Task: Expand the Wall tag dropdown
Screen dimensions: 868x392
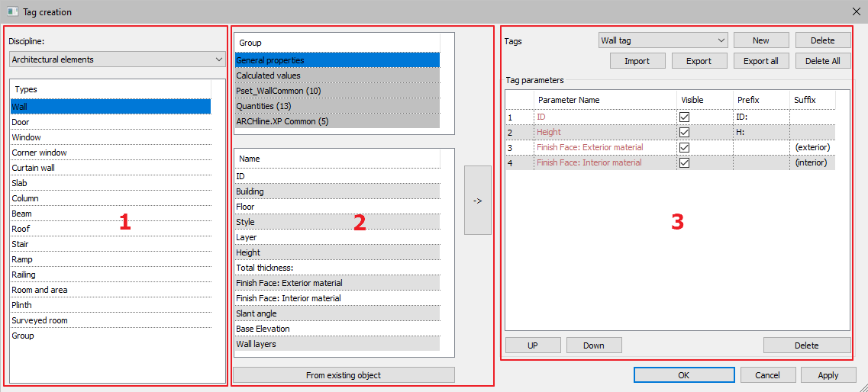Action: pos(663,40)
